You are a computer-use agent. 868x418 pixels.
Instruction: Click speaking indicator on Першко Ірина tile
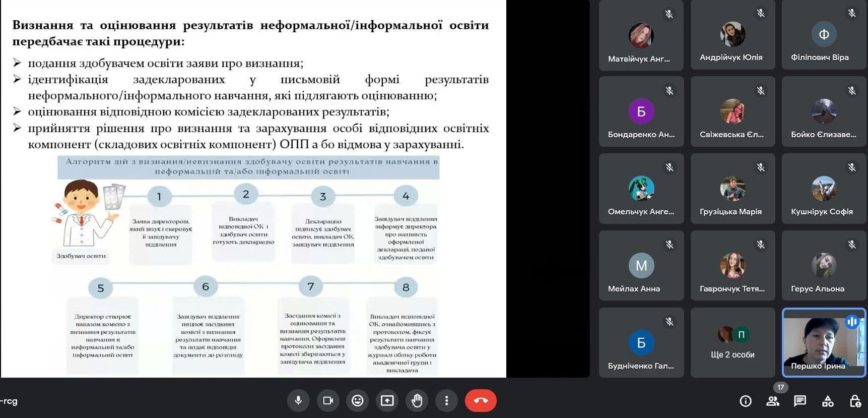(852, 322)
